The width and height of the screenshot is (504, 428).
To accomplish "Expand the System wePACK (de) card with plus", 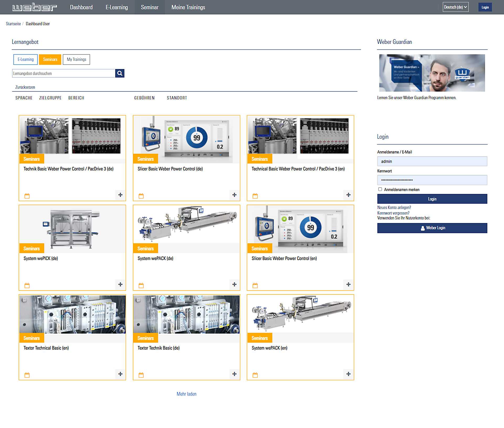I will (234, 284).
